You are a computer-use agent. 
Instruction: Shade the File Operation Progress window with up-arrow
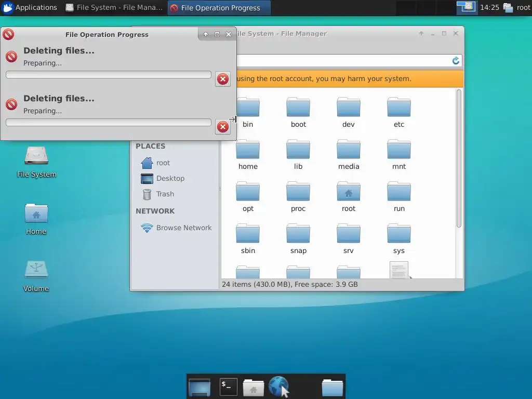click(x=206, y=34)
